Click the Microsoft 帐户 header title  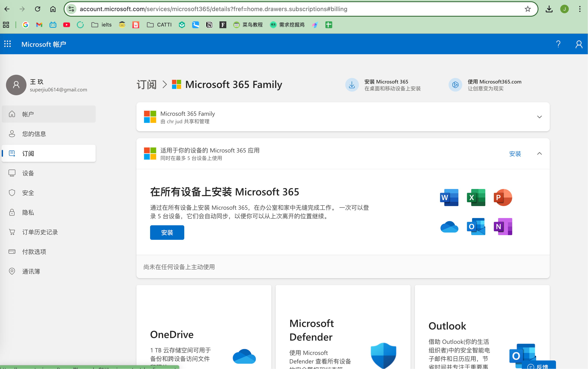pos(44,44)
